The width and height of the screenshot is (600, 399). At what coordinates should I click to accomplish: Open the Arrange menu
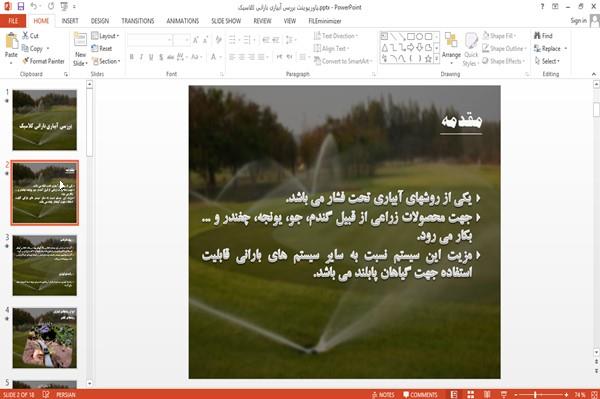[x=451, y=49]
